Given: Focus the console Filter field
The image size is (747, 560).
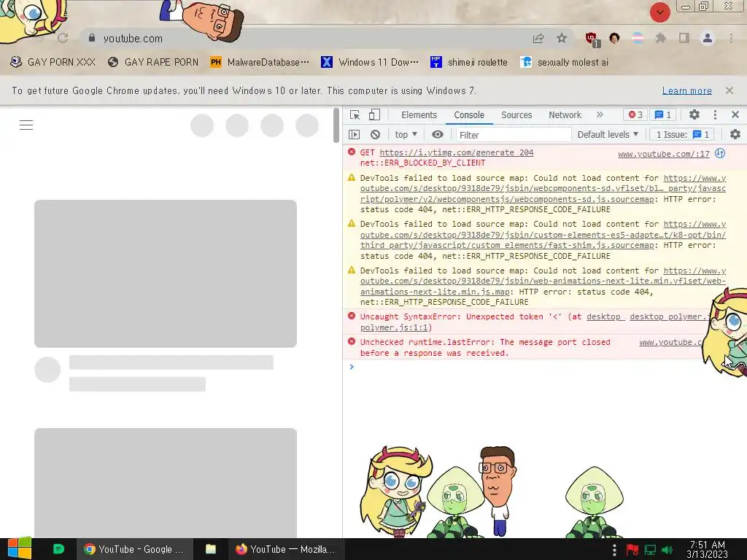Looking at the screenshot, I should point(513,135).
